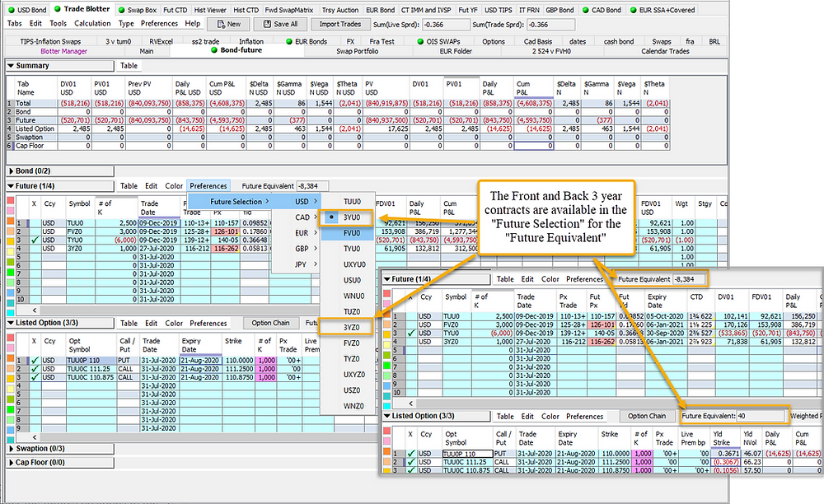Open Preferences in the Future panel toolbar
The width and height of the screenshot is (824, 504).
[208, 186]
